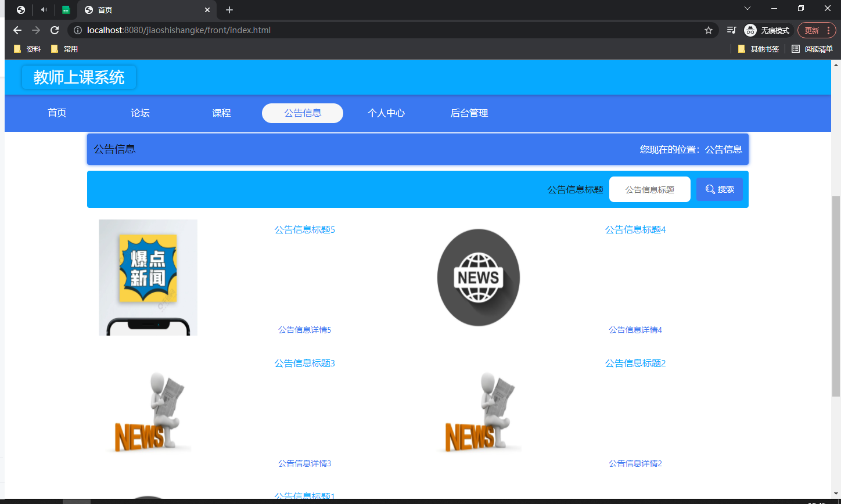Click the 爆点新闻 thumbnail image

tap(148, 278)
